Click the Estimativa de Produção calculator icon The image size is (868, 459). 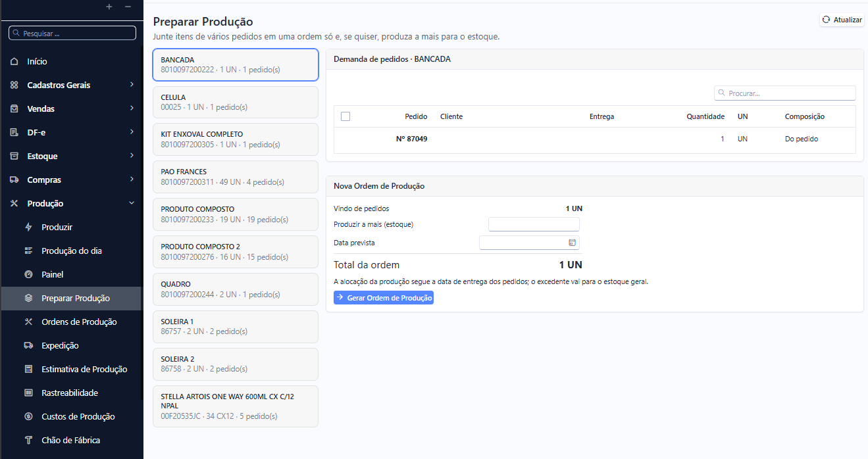[28, 369]
